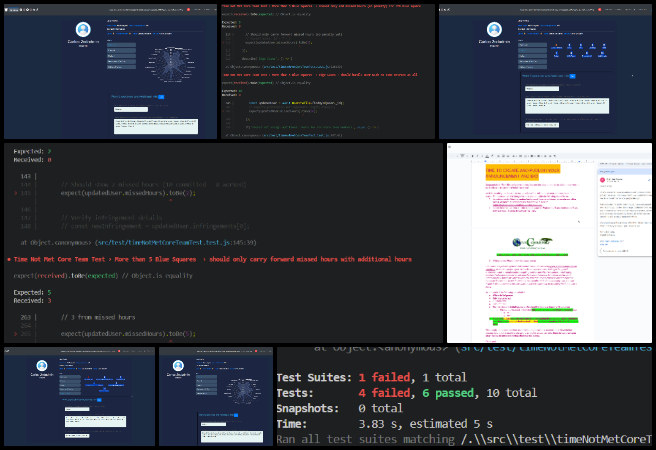Click the red notification icon in top-left dashboard header
This screenshot has height=450, width=656.
coord(190,7)
